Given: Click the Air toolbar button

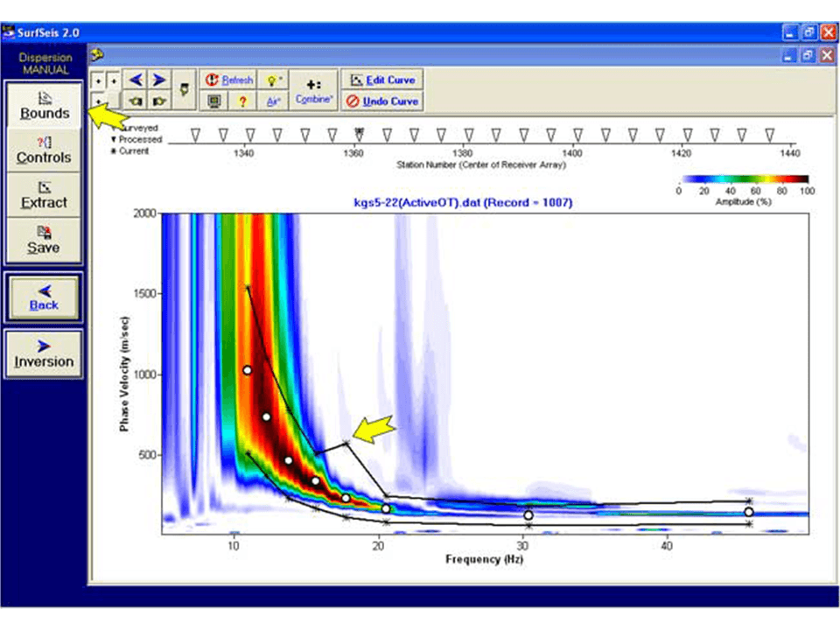Looking at the screenshot, I should 273,101.
